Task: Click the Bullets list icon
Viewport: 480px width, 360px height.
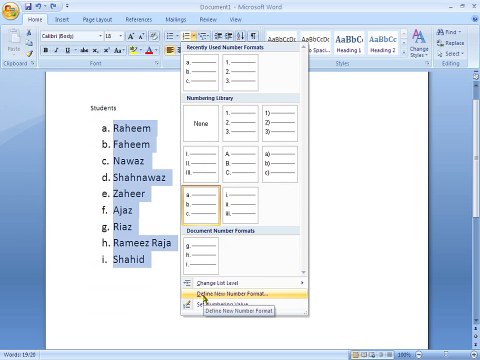Action: tap(170, 36)
